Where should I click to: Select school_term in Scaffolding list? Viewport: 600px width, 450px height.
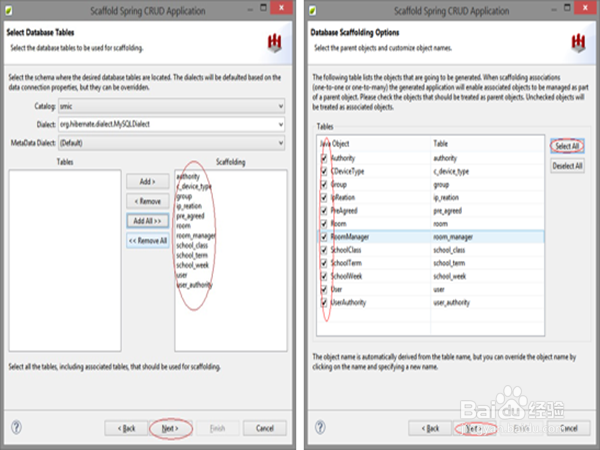(x=192, y=255)
